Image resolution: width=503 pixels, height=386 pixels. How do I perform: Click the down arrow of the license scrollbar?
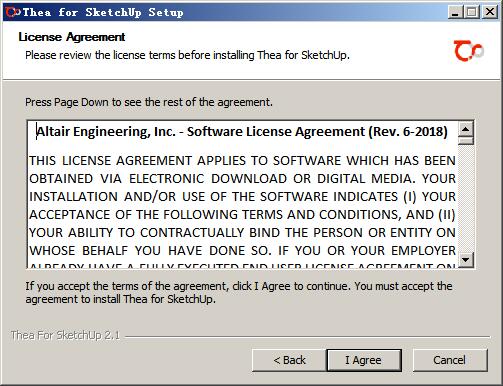466,259
